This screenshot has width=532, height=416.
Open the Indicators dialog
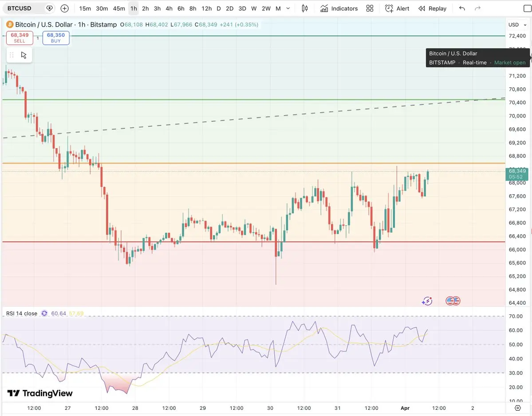(x=339, y=8)
